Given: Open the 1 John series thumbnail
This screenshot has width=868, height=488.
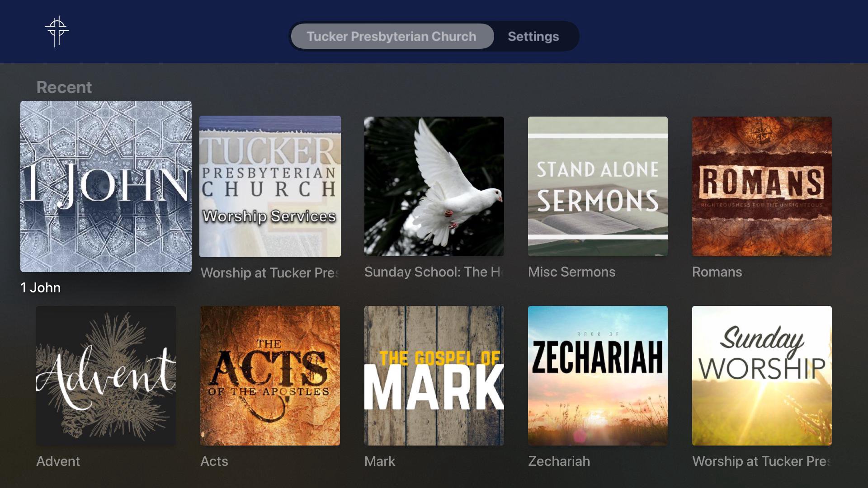Looking at the screenshot, I should (106, 186).
